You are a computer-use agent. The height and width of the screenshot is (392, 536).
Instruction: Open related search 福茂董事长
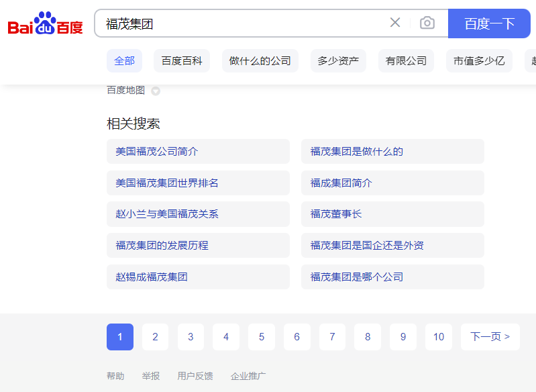tap(392, 214)
